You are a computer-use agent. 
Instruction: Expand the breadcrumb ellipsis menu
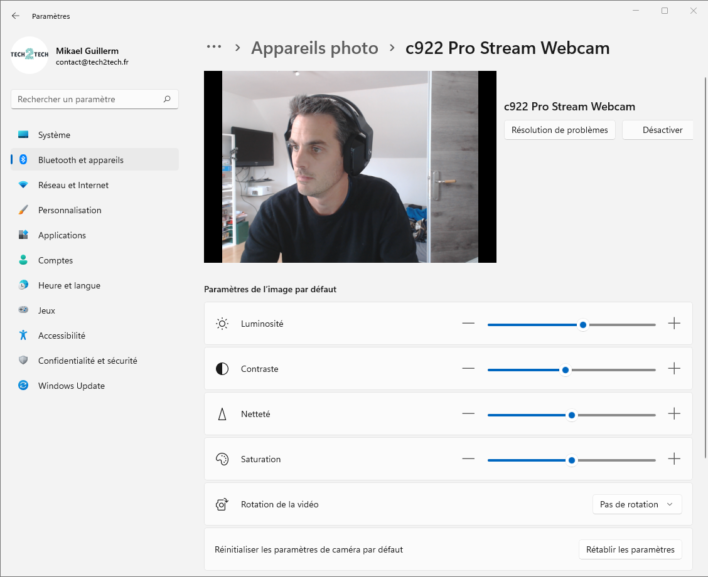pos(213,48)
